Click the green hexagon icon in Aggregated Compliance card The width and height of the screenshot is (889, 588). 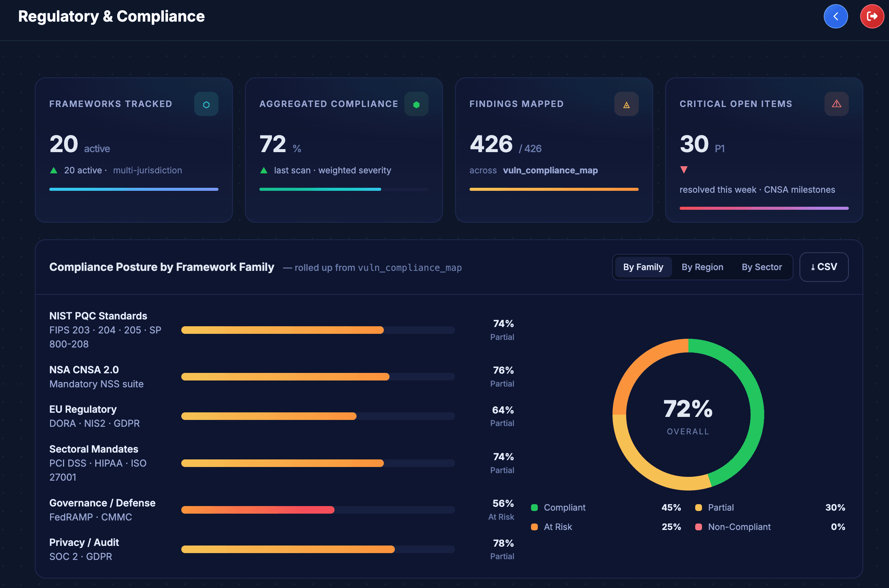point(416,104)
